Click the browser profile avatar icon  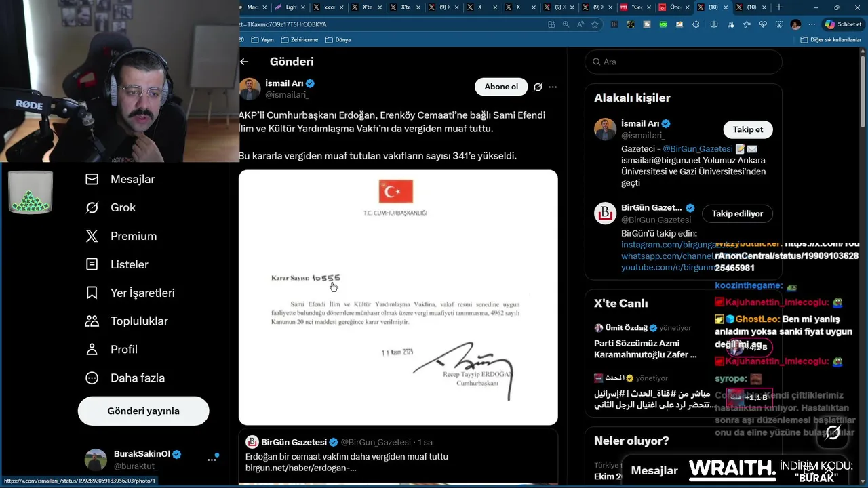coord(795,24)
